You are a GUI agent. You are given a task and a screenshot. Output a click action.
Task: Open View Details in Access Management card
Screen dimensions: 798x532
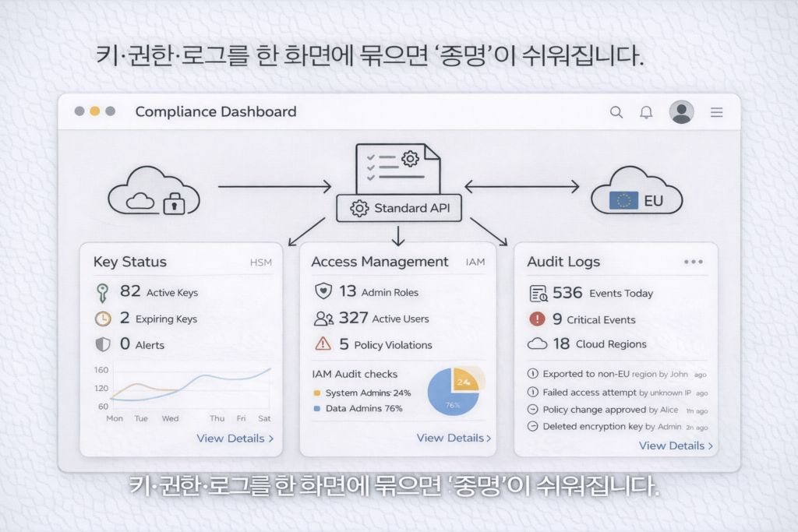click(454, 438)
